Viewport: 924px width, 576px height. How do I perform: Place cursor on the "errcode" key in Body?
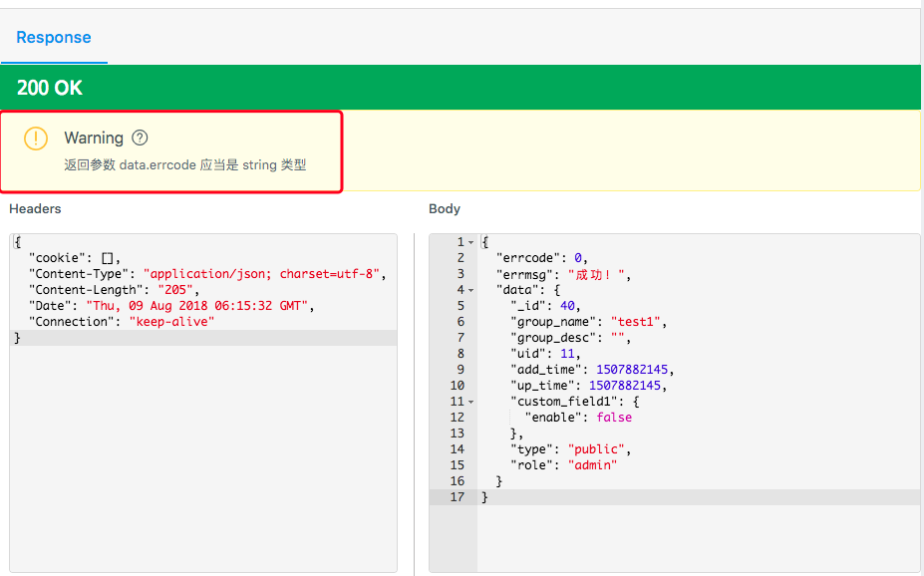tap(526, 258)
